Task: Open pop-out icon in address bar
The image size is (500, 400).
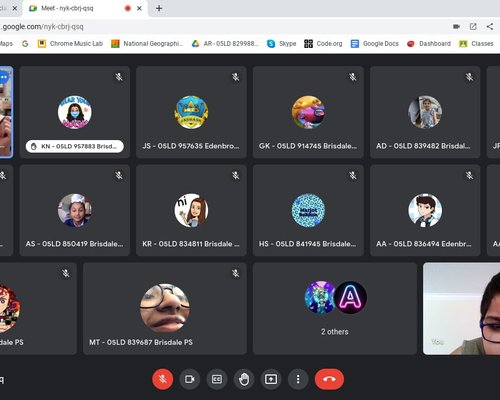Action: 473,26
